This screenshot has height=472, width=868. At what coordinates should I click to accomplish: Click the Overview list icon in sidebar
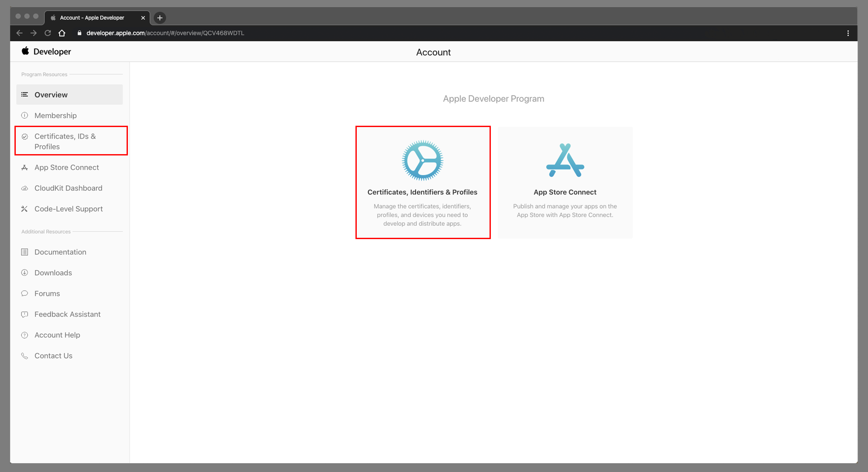coord(25,94)
